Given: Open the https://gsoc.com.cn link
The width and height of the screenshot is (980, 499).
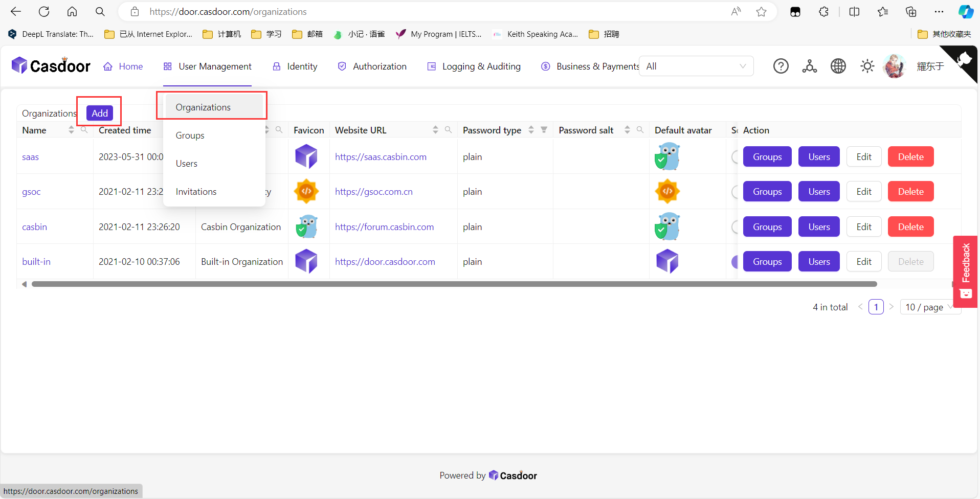Looking at the screenshot, I should coord(373,192).
